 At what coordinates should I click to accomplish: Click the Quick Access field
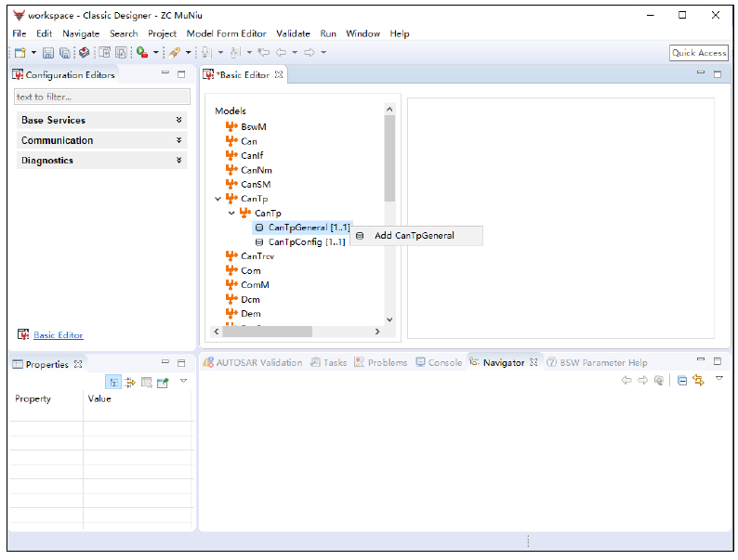tap(698, 53)
